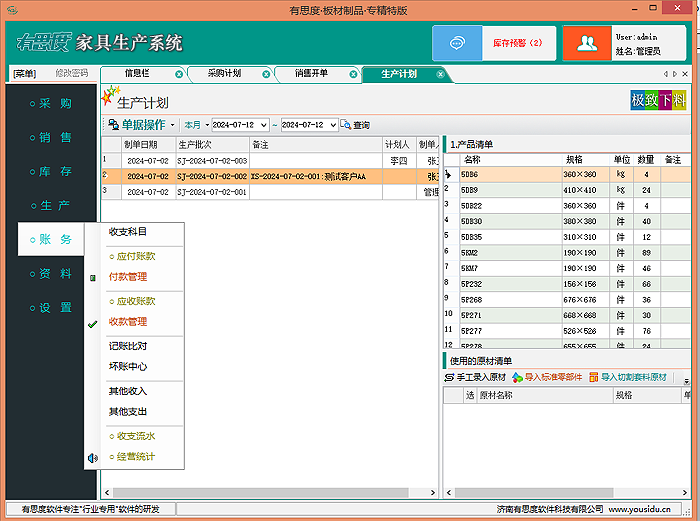
Task: Click the 应付账款 menu header
Action: 133,256
